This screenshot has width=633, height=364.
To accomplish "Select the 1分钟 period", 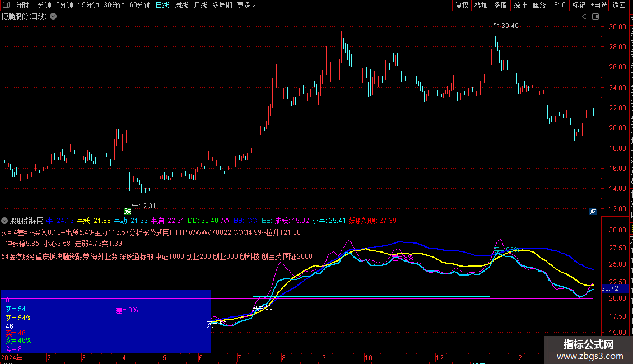I will pyautogui.click(x=43, y=5).
